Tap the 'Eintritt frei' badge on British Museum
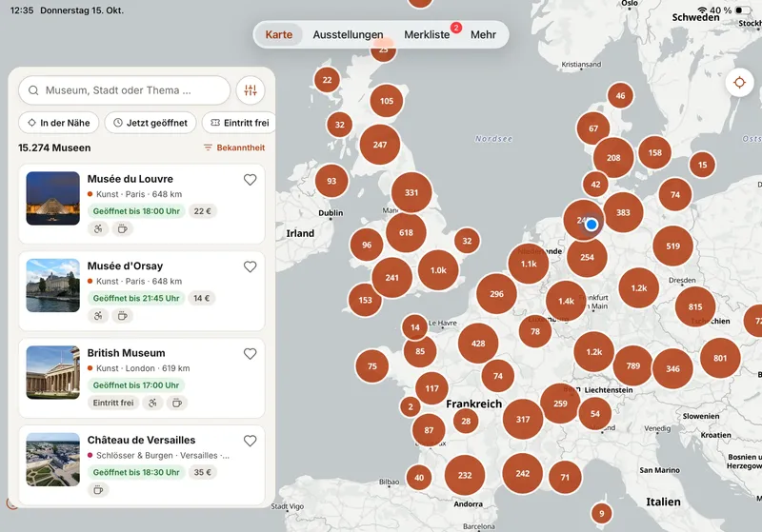Image resolution: width=762 pixels, height=532 pixels. coord(113,403)
